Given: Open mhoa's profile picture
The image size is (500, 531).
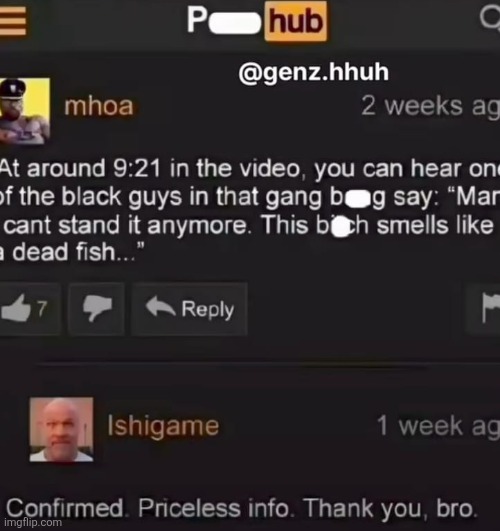Looking at the screenshot, I should coord(25,111).
